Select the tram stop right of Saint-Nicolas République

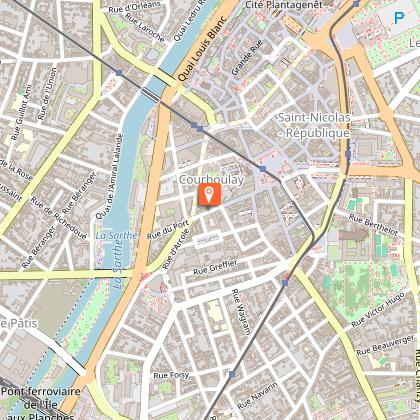[x=348, y=154]
